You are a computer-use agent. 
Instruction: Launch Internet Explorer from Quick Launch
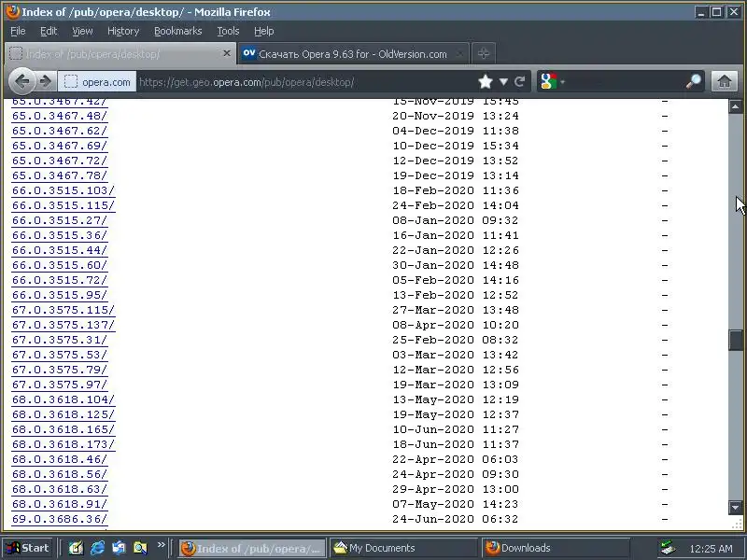click(97, 548)
